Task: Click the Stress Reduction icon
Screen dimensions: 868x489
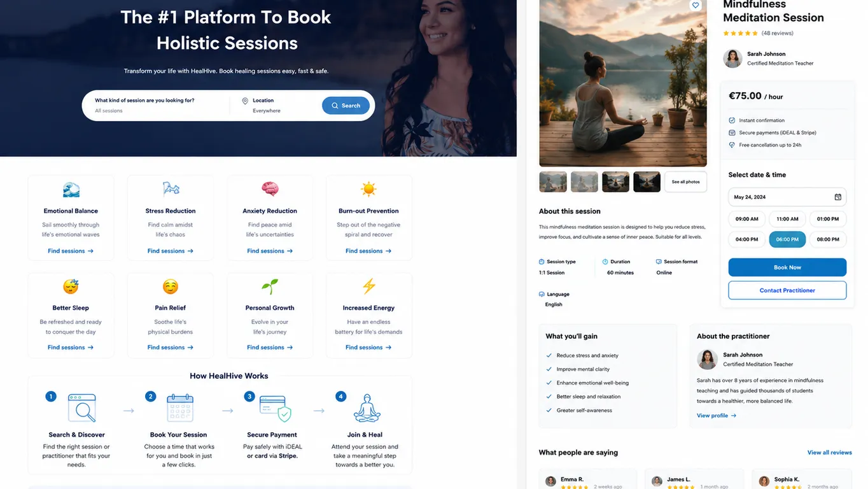Action: click(x=171, y=189)
